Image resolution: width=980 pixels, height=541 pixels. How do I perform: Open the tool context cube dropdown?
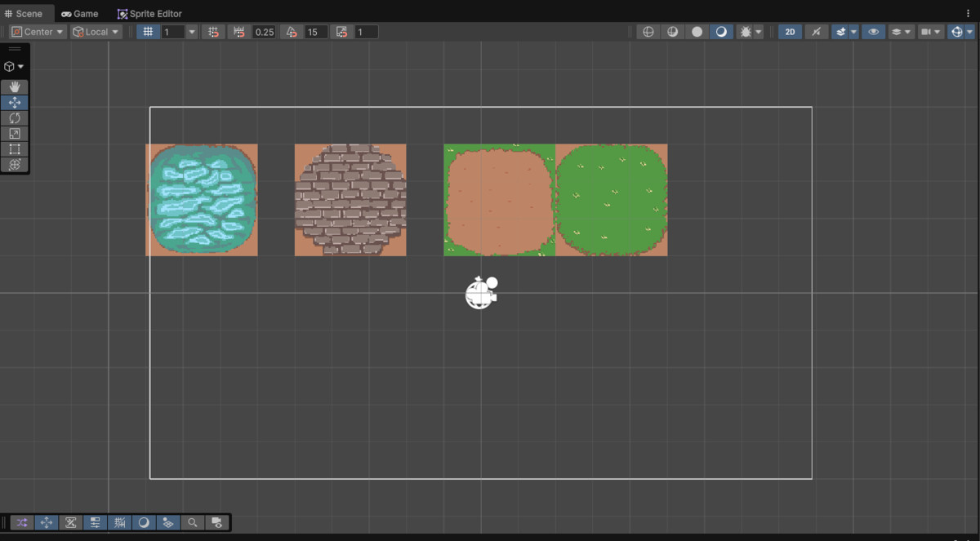coord(15,67)
